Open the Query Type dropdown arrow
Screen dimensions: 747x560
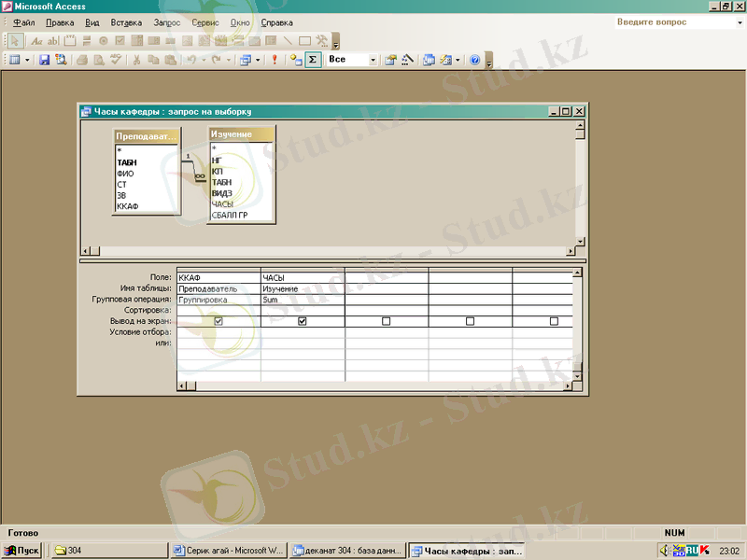click(258, 60)
